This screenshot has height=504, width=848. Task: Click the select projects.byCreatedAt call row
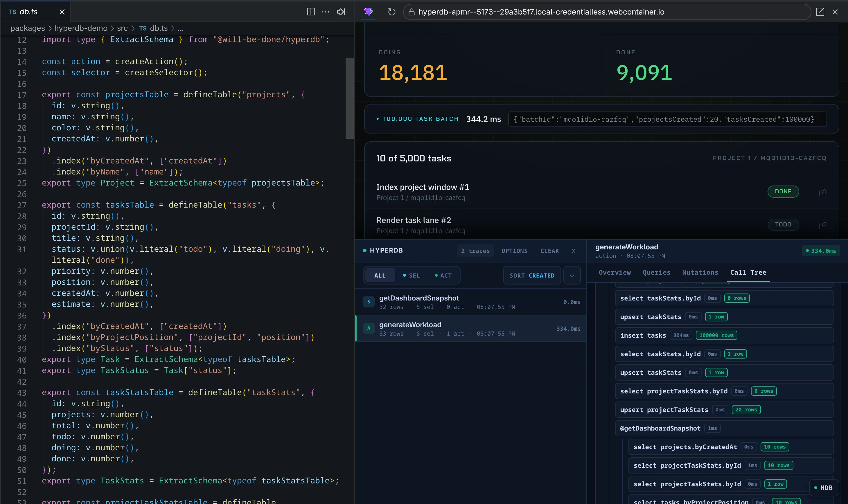pyautogui.click(x=731, y=447)
